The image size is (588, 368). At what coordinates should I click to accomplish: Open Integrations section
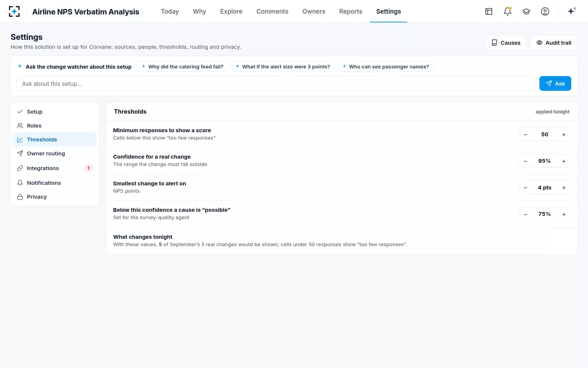[55, 168]
